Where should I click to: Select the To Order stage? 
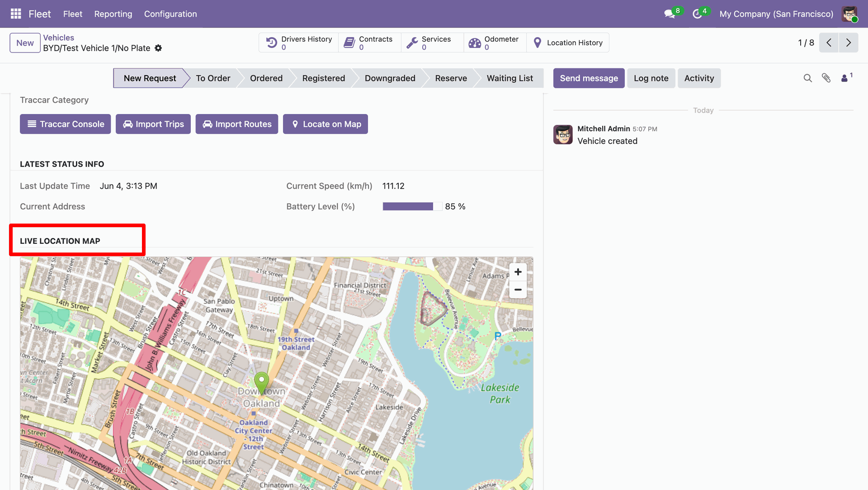[x=213, y=78]
